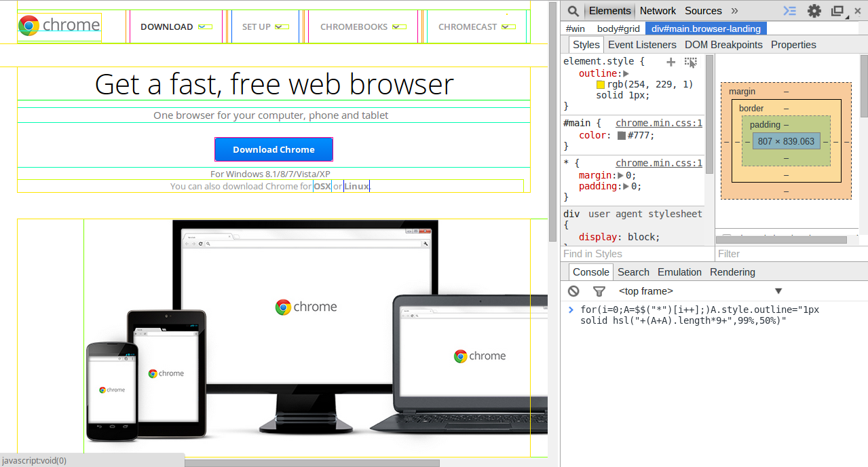The height and width of the screenshot is (467, 868).
Task: Click the 'Get a fast, free web browser' heading
Action: [274, 84]
